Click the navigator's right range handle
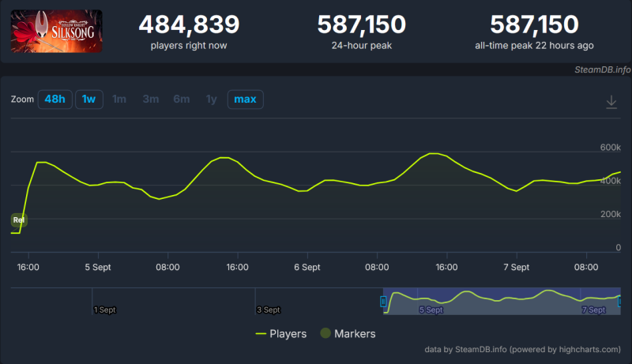Image resolution: width=632 pixels, height=364 pixels. [x=621, y=302]
